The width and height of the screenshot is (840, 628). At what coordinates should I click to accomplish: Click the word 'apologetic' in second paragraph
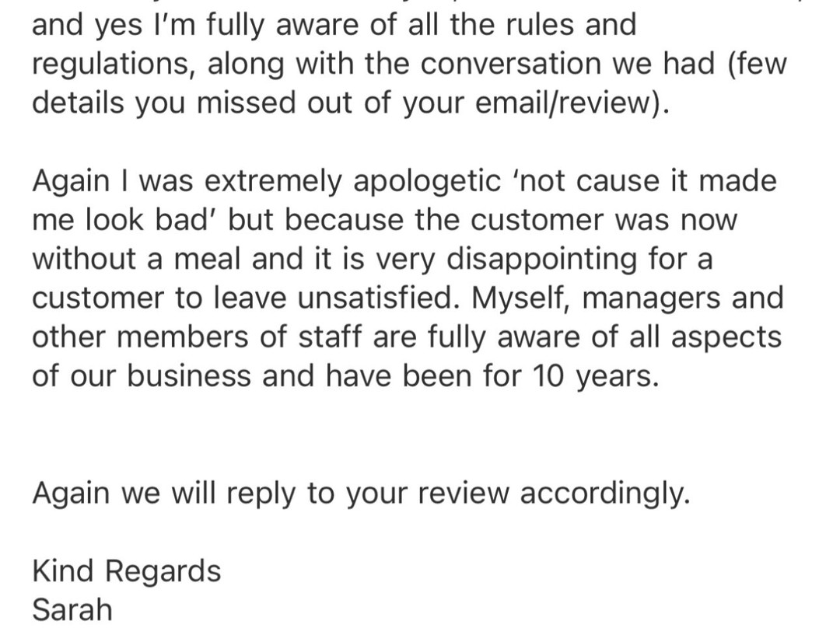tap(426, 181)
